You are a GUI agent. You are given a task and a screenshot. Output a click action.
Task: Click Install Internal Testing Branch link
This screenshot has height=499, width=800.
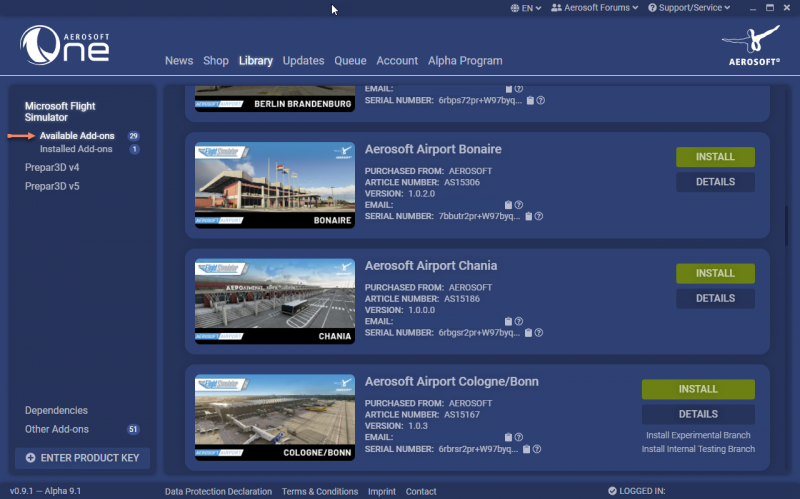(698, 449)
